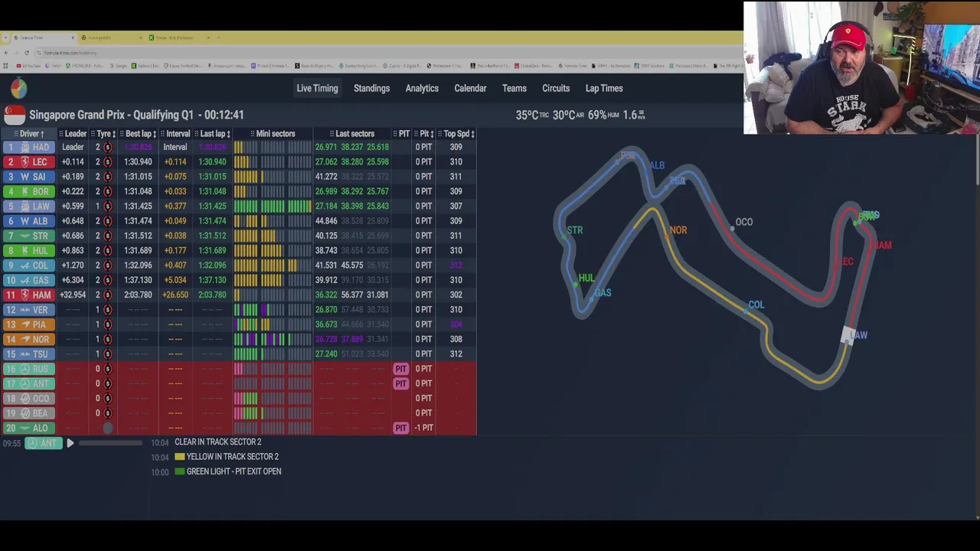Click the Leader column header
This screenshot has height=551, width=980.
[73, 134]
